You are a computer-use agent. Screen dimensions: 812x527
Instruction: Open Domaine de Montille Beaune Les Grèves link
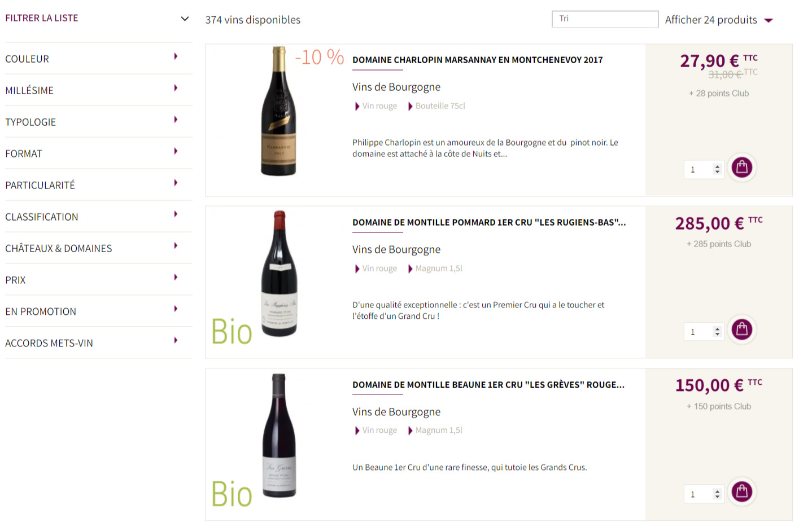(x=488, y=385)
